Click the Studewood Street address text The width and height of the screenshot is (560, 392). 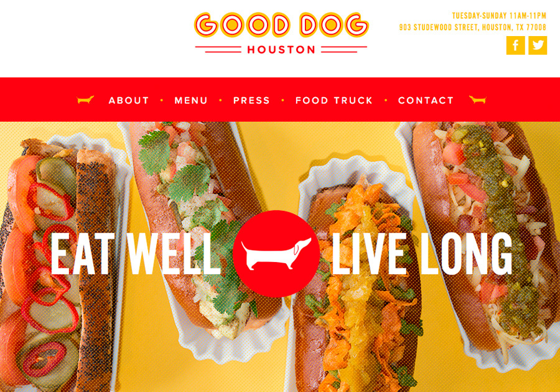coord(472,27)
